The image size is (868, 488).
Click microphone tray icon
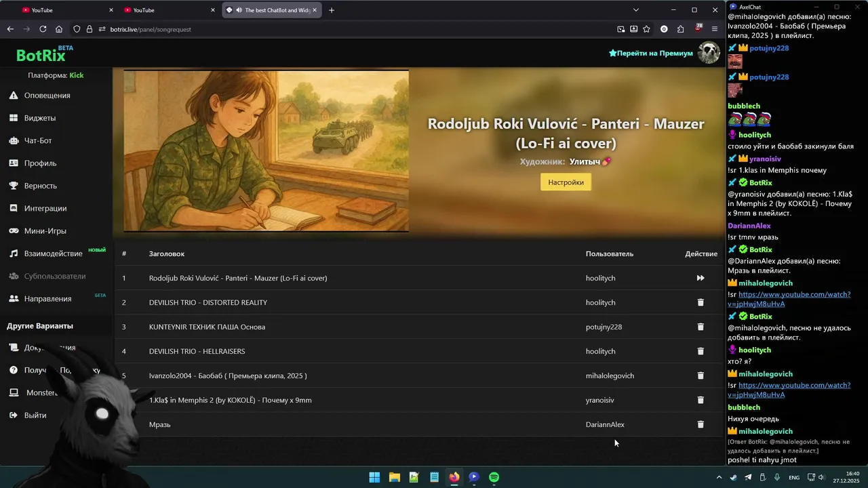pyautogui.click(x=777, y=477)
